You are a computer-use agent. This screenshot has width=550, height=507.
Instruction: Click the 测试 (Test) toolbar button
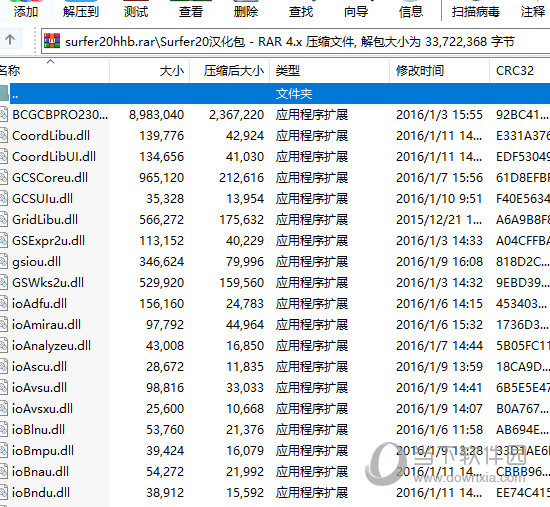click(136, 11)
